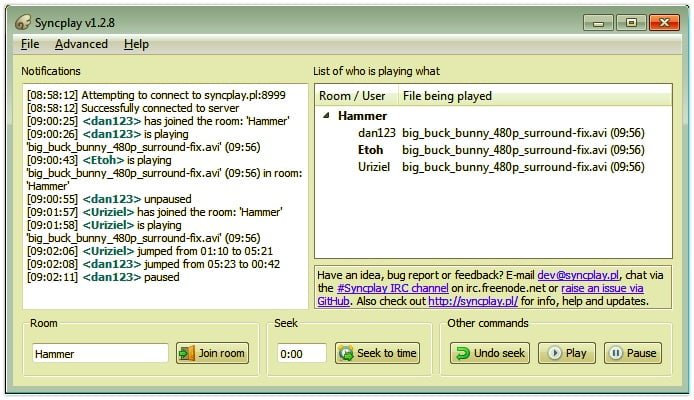This screenshot has height=400, width=694.
Task: Click the GitHub link text
Action: (333, 301)
